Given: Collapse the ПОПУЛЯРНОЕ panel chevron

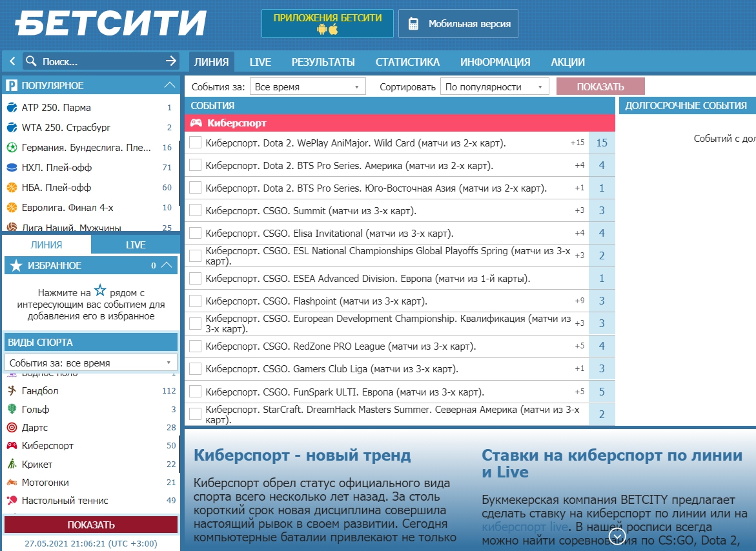Looking at the screenshot, I should [169, 85].
